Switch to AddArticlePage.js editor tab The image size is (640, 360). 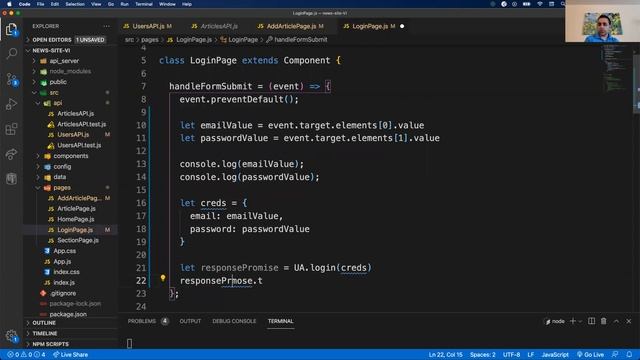[291, 26]
